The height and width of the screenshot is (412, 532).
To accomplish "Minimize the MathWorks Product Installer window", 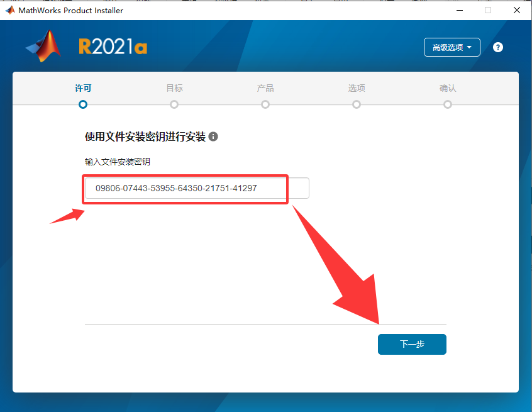I will tap(460, 10).
